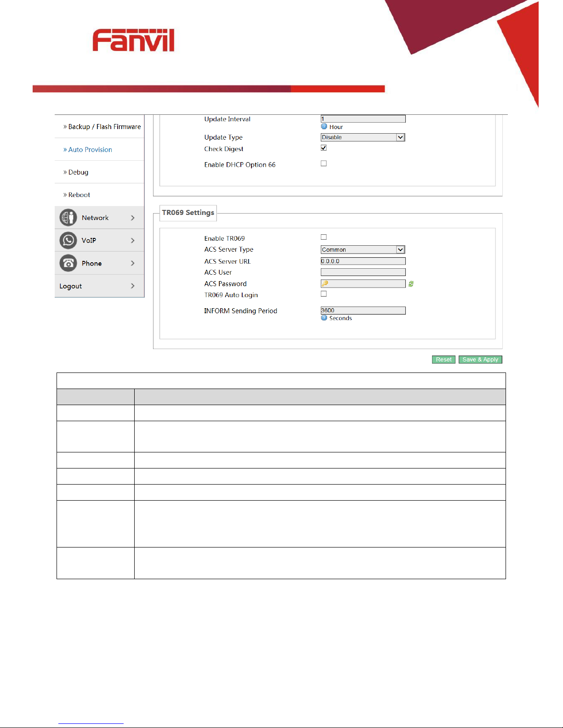Click the TR069 Auto Login label
This screenshot has width=563, height=728.
point(231,295)
